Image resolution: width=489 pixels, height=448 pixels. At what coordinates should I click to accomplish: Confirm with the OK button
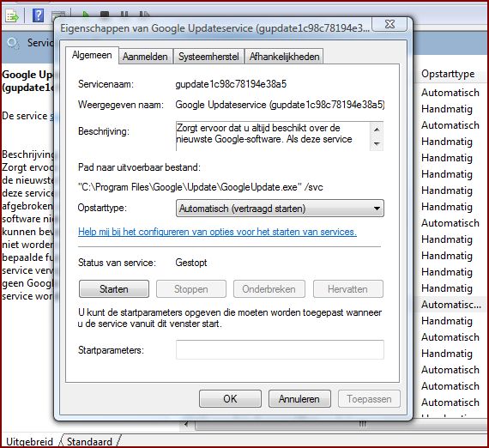pos(230,399)
